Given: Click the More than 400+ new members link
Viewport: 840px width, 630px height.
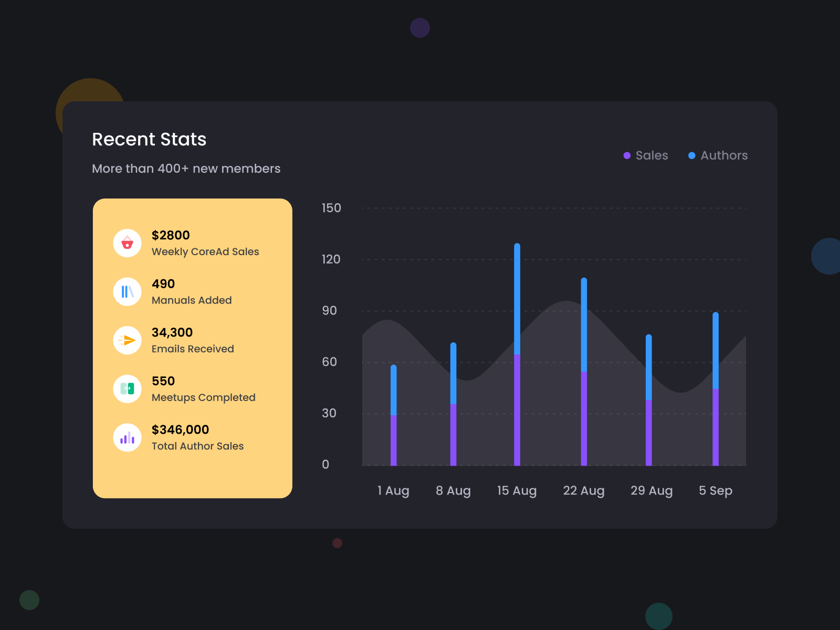Looking at the screenshot, I should pos(186,169).
